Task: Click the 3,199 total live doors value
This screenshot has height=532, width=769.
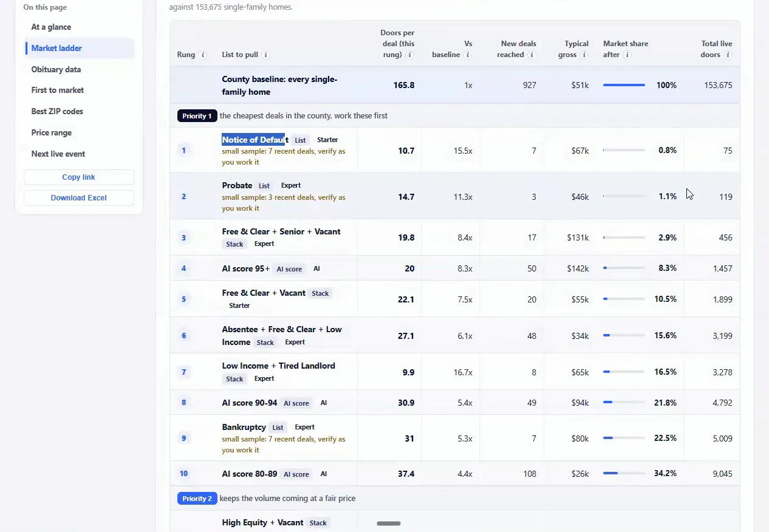Action: point(722,335)
